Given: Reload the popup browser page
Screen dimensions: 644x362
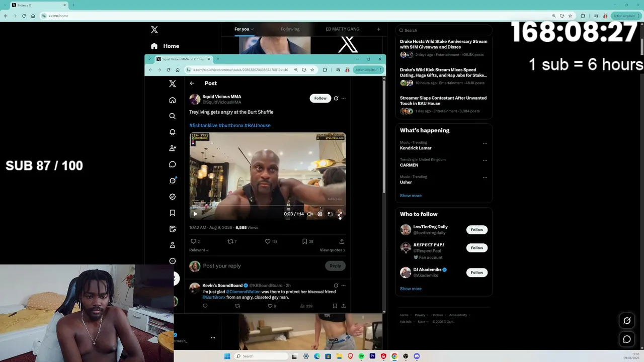Looking at the screenshot, I should coord(169,70).
